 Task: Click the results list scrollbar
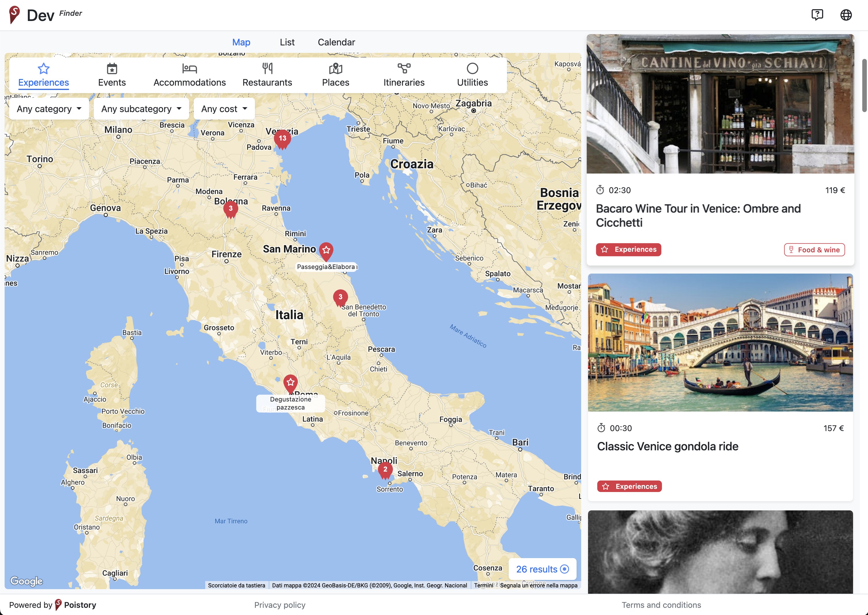click(x=864, y=86)
